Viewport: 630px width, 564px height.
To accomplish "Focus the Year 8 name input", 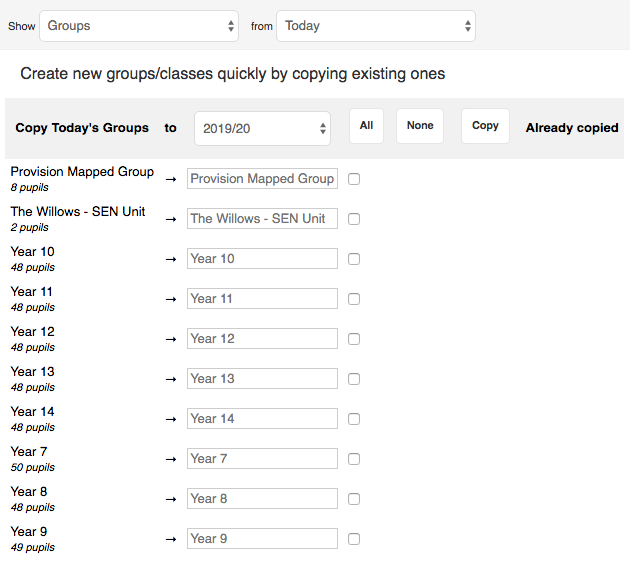I will [x=262, y=499].
